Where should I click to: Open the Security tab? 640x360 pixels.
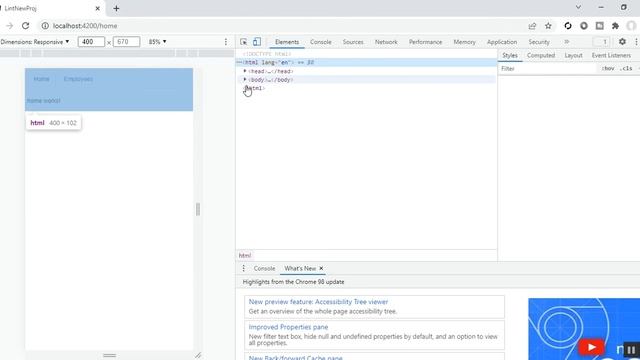pos(539,42)
